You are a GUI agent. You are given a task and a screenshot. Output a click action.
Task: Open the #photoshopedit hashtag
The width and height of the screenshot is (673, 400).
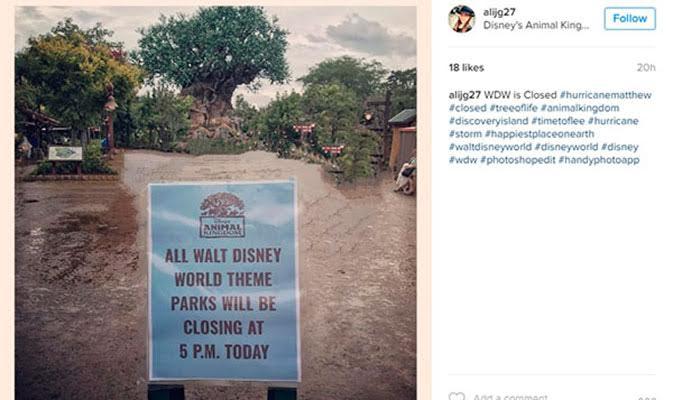pos(518,160)
